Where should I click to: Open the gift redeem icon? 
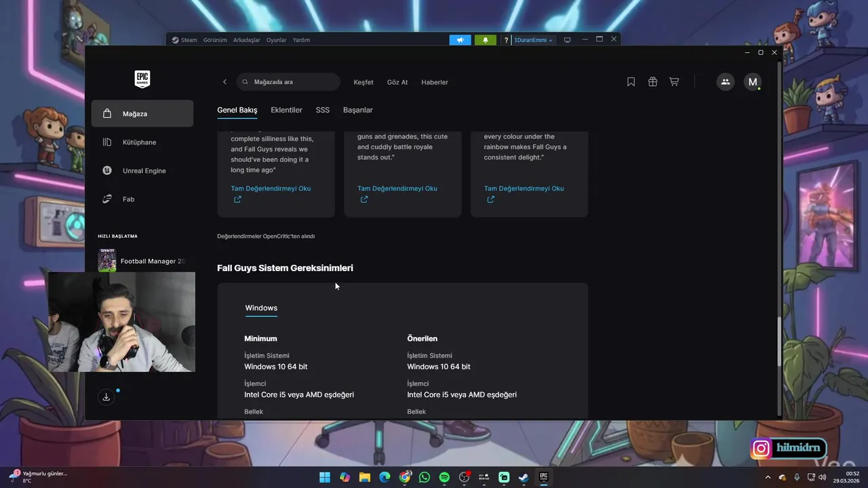coord(652,82)
